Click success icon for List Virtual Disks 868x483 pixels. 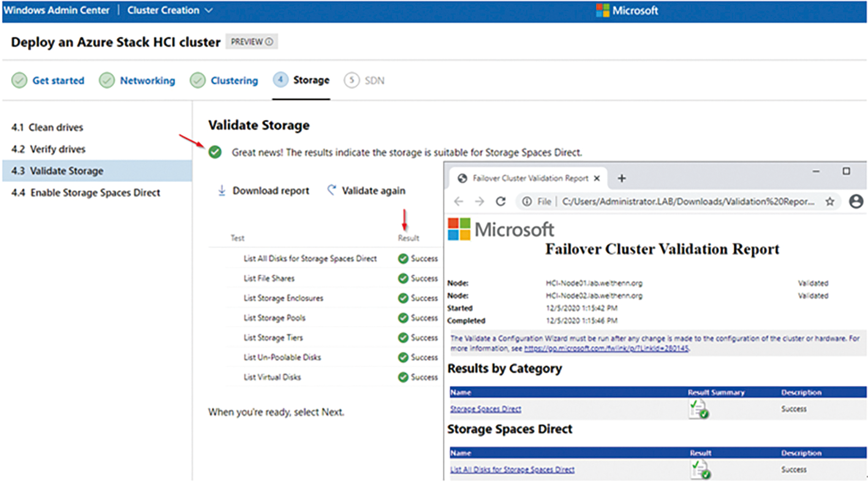point(403,377)
